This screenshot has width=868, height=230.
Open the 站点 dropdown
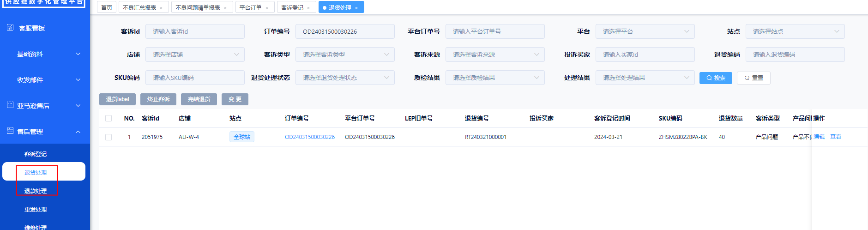point(795,31)
